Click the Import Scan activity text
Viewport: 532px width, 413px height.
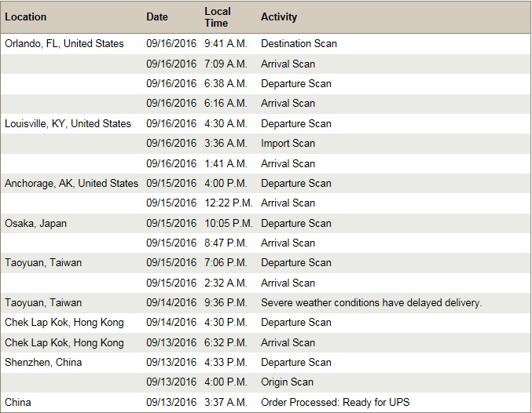pos(288,144)
